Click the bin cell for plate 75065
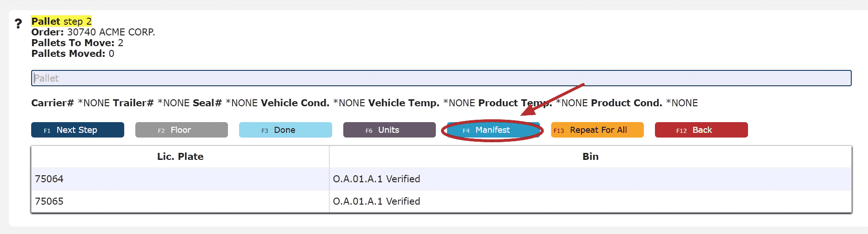This screenshot has height=234, width=868. coord(376,201)
